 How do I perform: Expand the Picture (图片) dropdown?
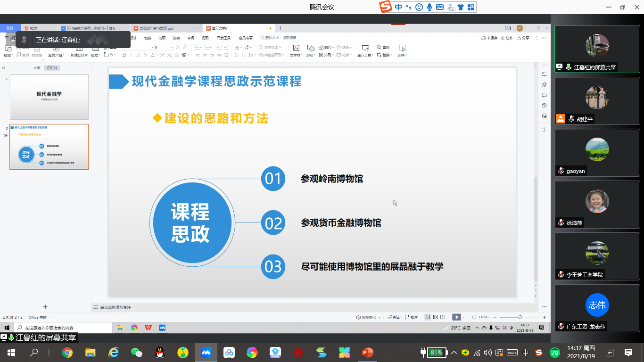[332, 48]
